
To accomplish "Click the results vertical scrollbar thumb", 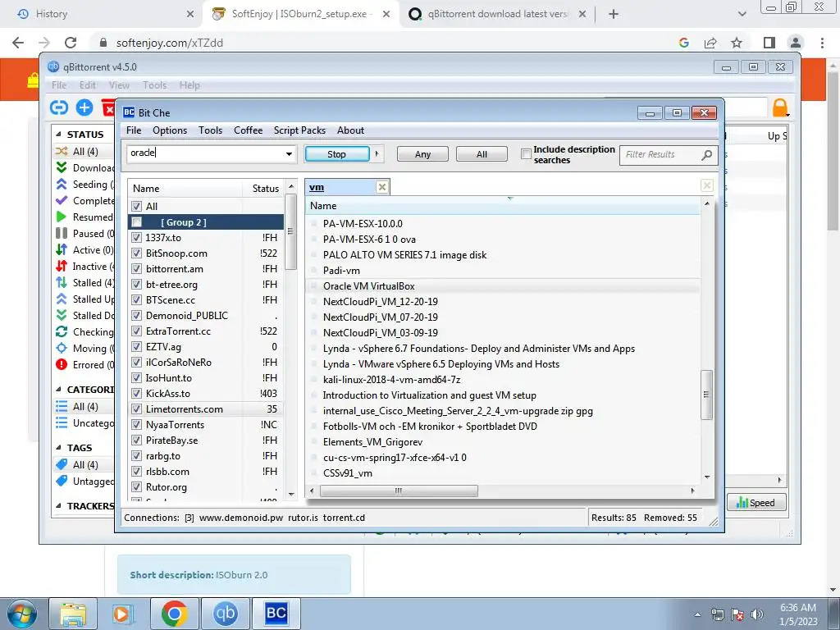I will click(707, 395).
